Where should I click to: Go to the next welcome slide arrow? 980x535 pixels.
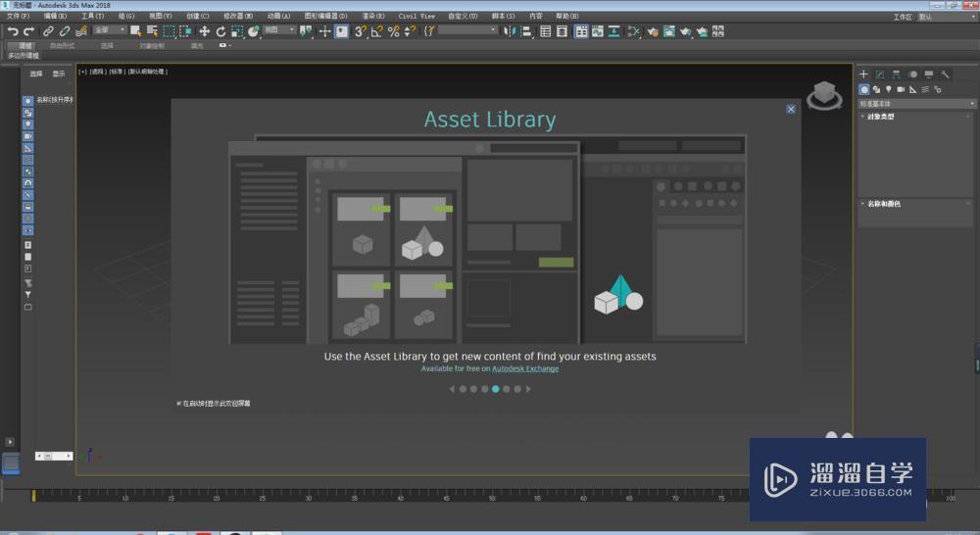[528, 389]
